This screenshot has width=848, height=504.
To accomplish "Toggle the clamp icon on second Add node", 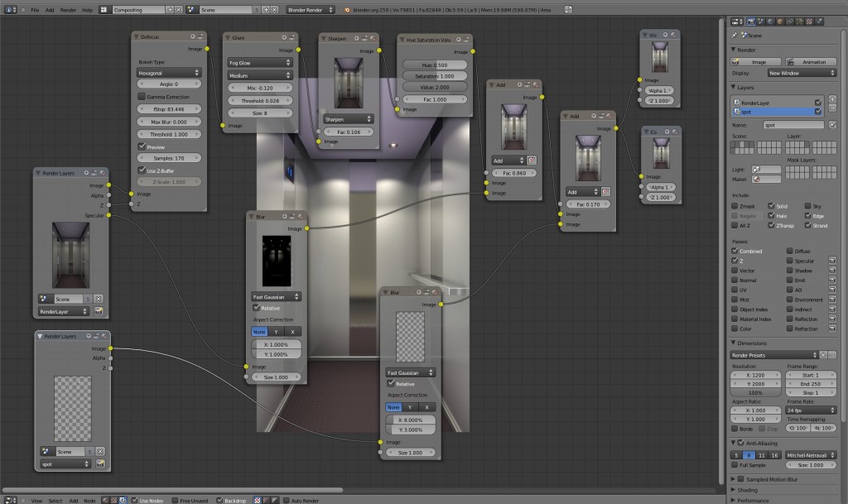I will [605, 192].
